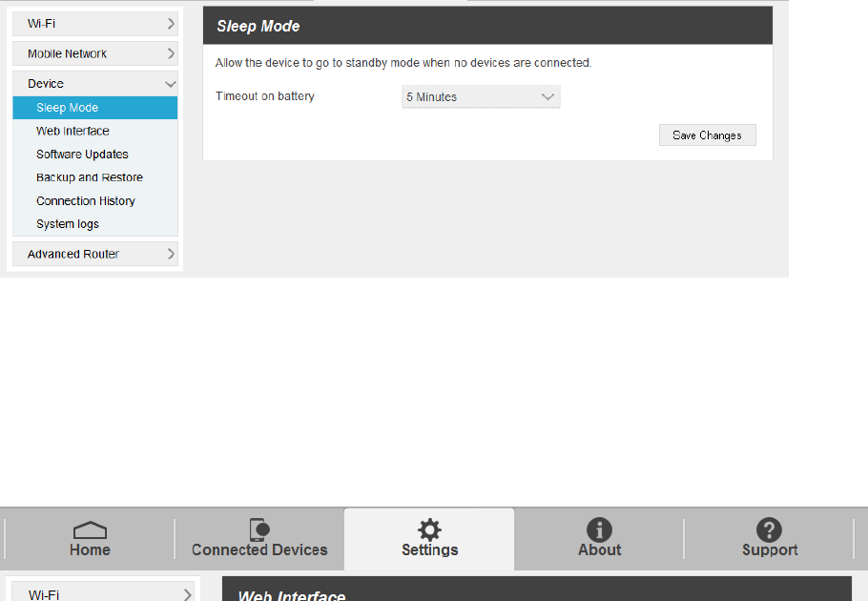
Task: Switch to the About tab label
Action: 600,549
